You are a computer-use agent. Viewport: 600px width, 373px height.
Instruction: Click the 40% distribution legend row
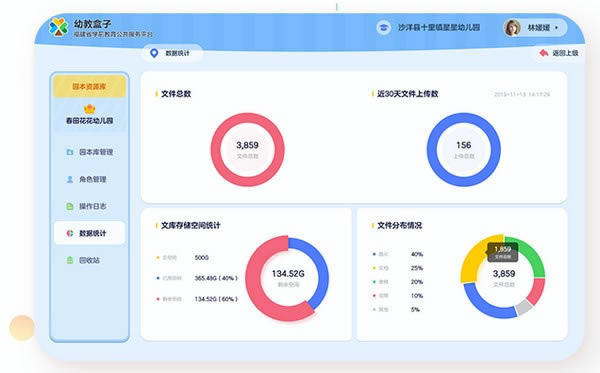(x=398, y=254)
